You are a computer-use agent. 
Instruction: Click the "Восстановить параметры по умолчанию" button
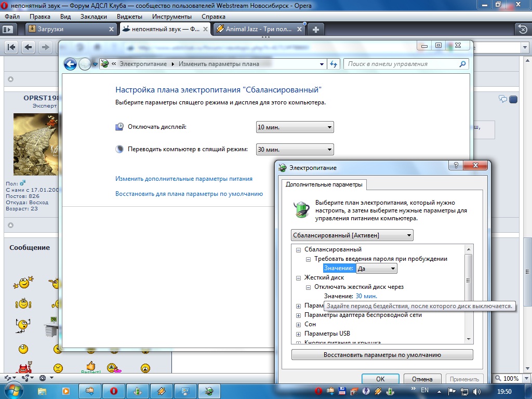point(382,355)
